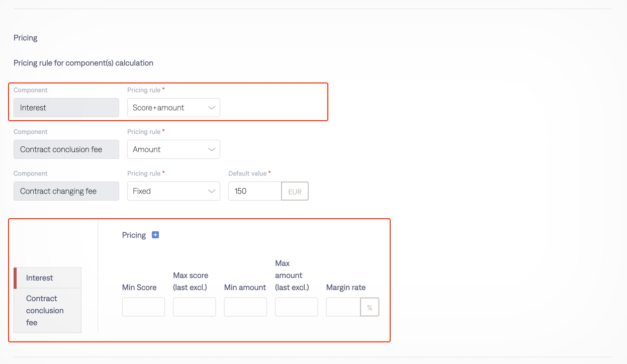Click the percent sign unit box
The width and height of the screenshot is (627, 364).
pyautogui.click(x=370, y=307)
